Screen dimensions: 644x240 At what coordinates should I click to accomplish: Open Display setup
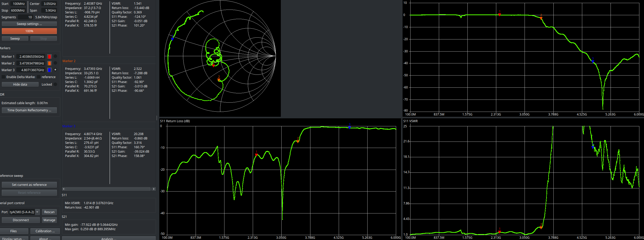point(14,238)
